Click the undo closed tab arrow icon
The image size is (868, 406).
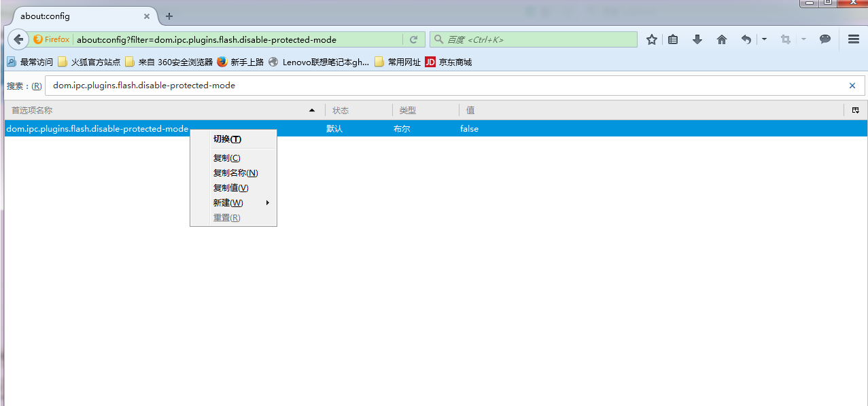pyautogui.click(x=746, y=39)
